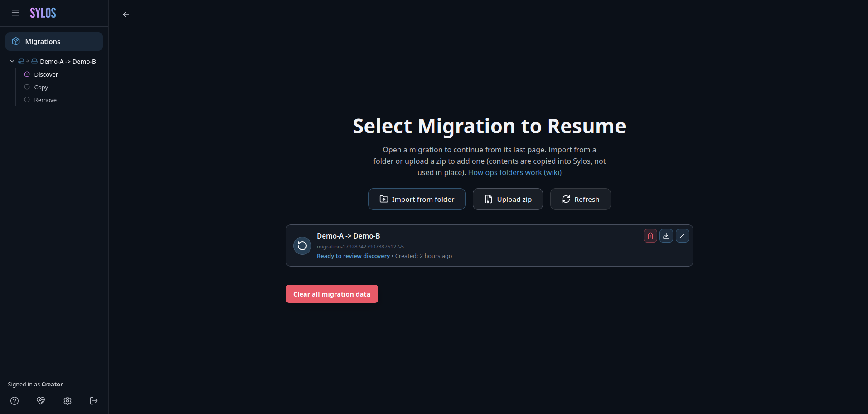
Task: Open Demo-A -> Demo-B migration via arrow icon
Action: click(682, 236)
